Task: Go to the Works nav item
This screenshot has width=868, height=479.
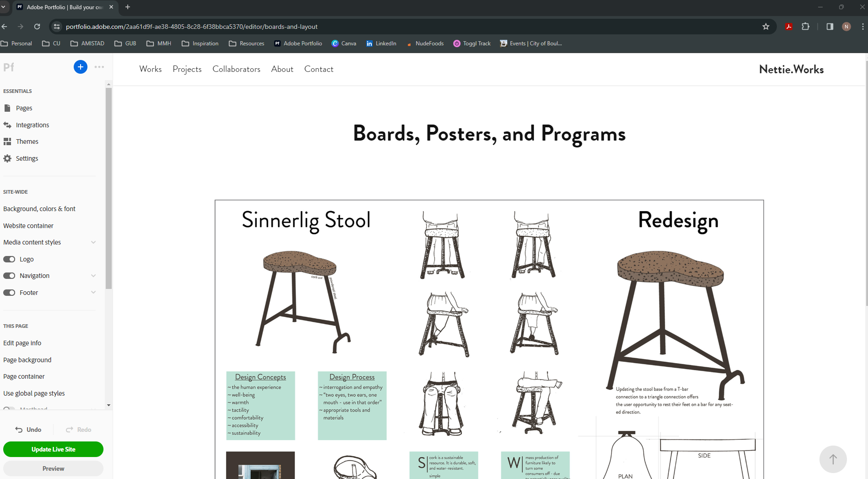Action: [x=151, y=69]
